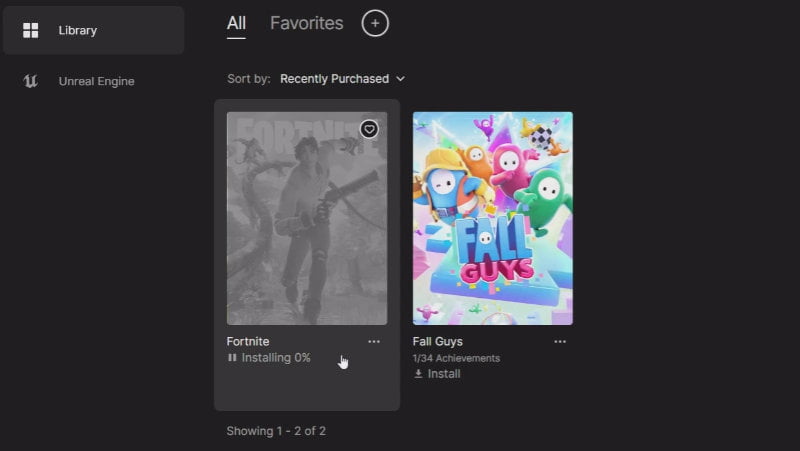Add a new collection with plus icon
Viewport: 800px width, 451px height.
click(375, 23)
